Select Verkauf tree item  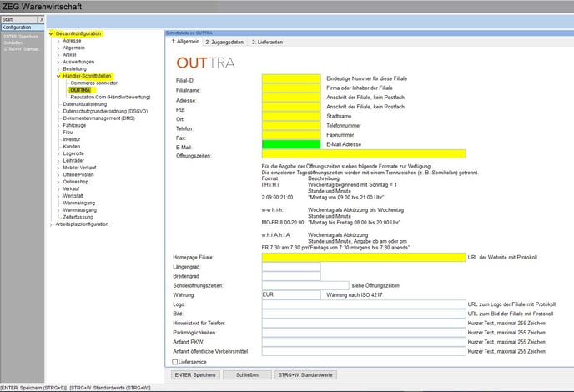[71, 189]
